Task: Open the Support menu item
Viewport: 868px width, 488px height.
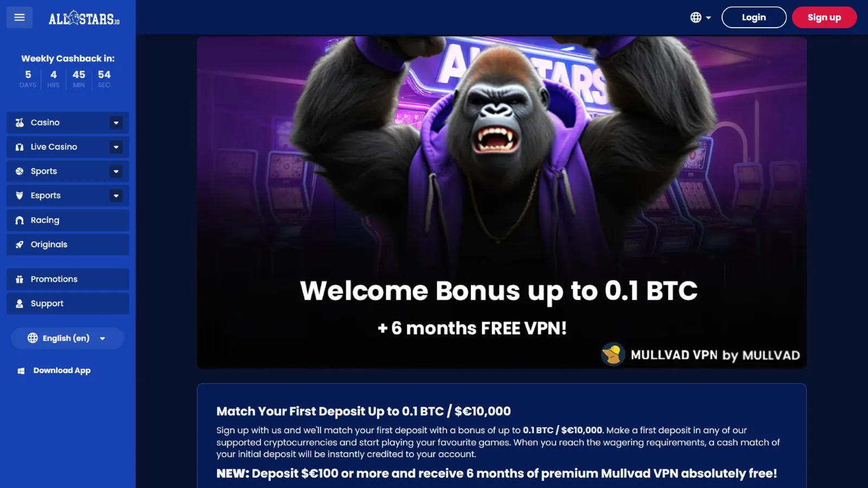Action: coord(68,304)
